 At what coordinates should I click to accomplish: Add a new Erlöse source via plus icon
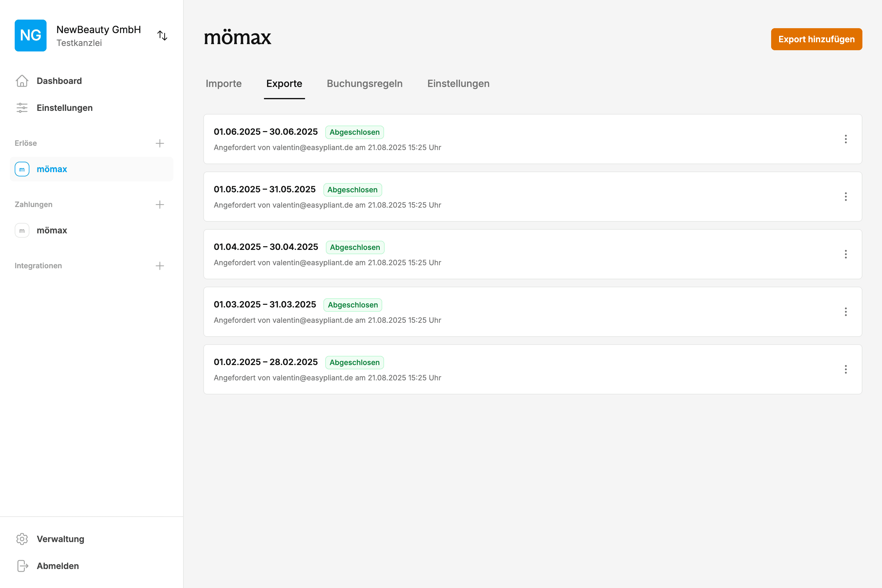coord(160,143)
